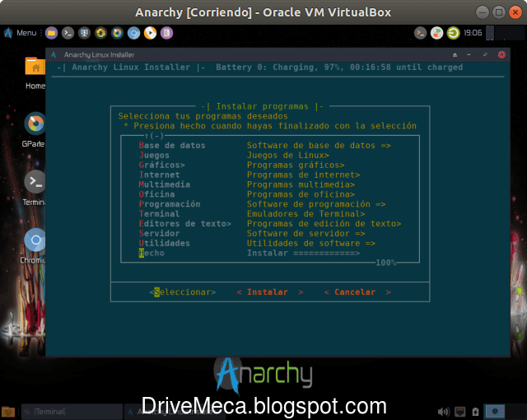Switch to Anarchy Linux Installer taskbar entry
527x420 pixels.
click(x=175, y=412)
